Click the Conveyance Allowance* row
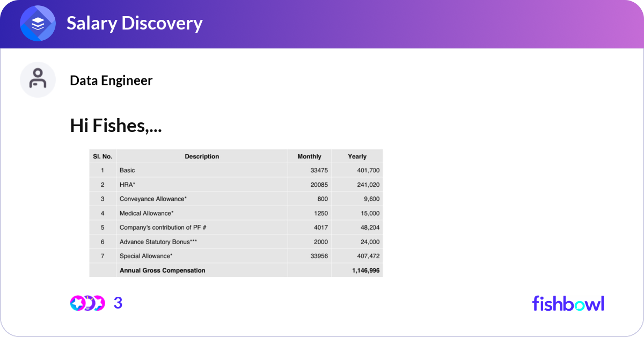 coord(153,199)
